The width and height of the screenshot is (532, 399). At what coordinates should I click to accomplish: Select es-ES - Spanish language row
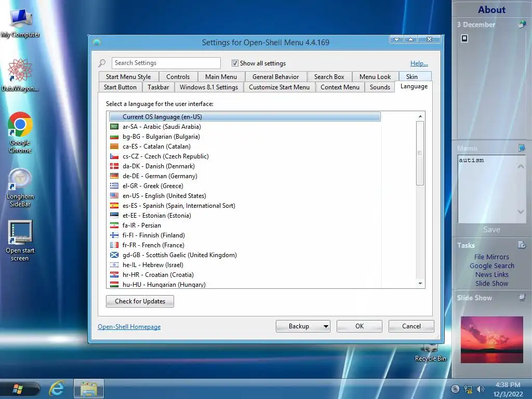[245, 206]
